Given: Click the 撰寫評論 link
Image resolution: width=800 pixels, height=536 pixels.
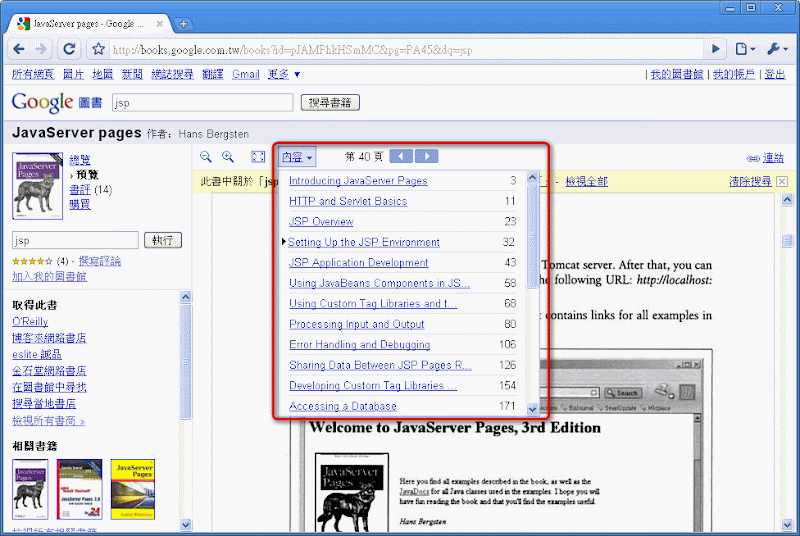Looking at the screenshot, I should (x=99, y=262).
